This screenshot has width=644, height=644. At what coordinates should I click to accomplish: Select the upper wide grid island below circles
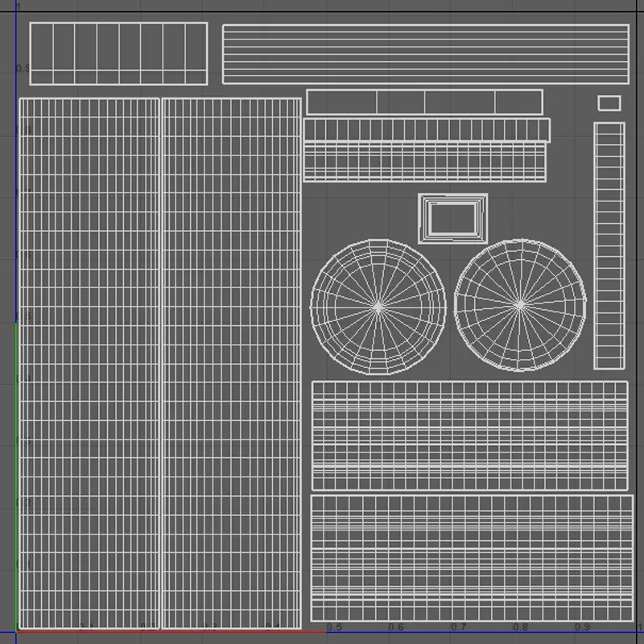(470, 436)
